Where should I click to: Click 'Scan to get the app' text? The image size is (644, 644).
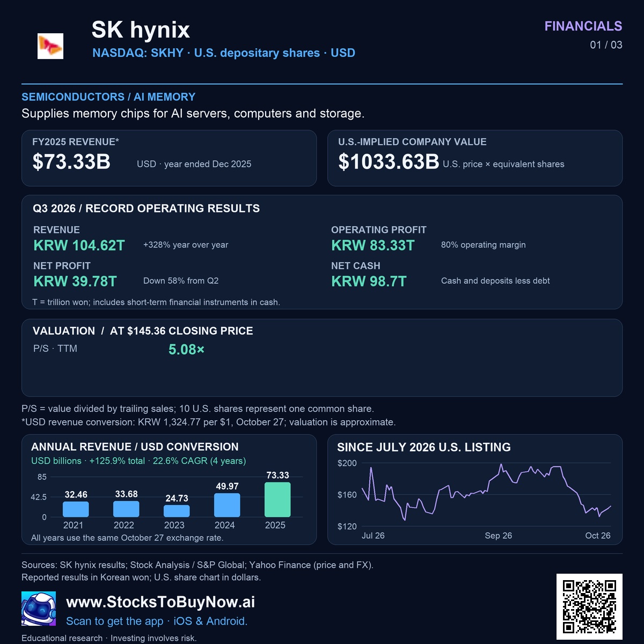click(114, 621)
